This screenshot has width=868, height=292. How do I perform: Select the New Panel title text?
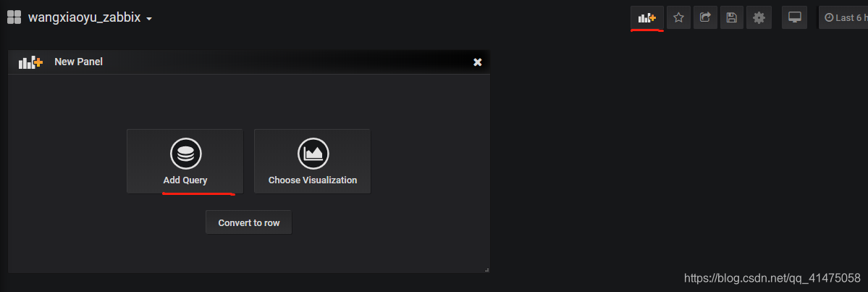[x=79, y=62]
